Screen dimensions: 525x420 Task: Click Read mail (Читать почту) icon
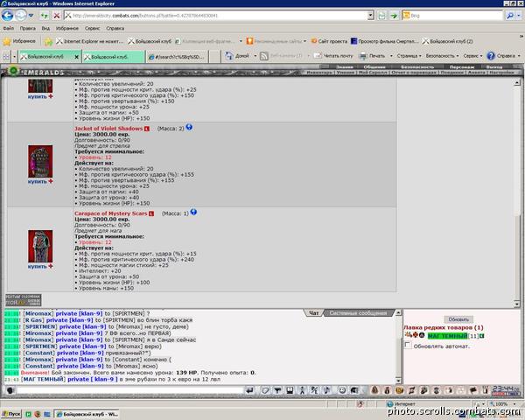point(318,56)
